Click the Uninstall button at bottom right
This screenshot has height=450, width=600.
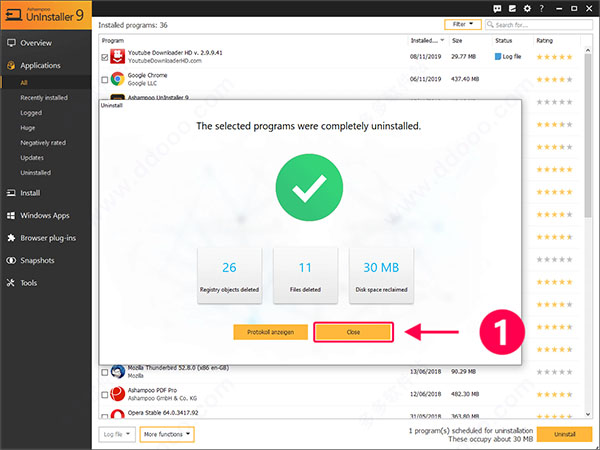(x=564, y=434)
